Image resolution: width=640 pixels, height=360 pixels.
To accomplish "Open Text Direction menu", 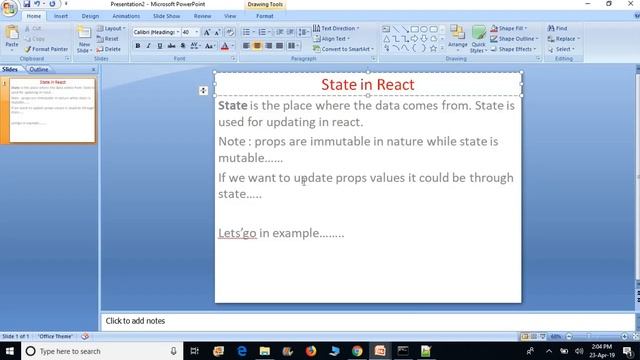I will click(x=336, y=28).
